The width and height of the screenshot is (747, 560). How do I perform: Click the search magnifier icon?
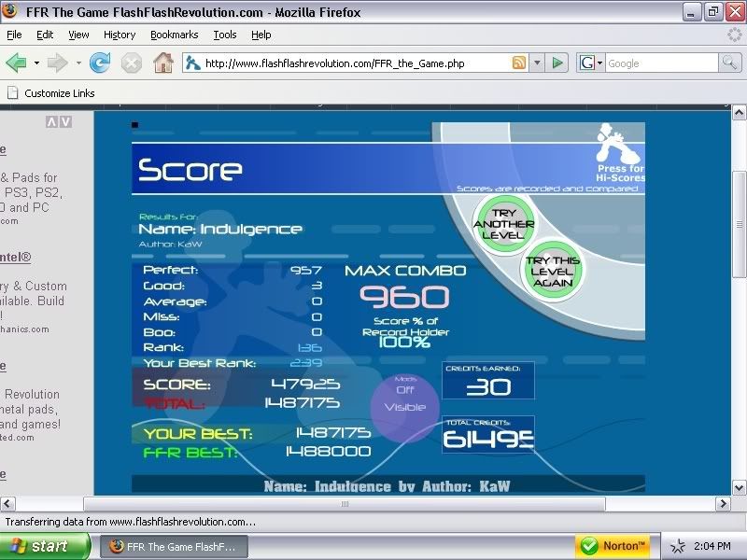pyautogui.click(x=729, y=63)
